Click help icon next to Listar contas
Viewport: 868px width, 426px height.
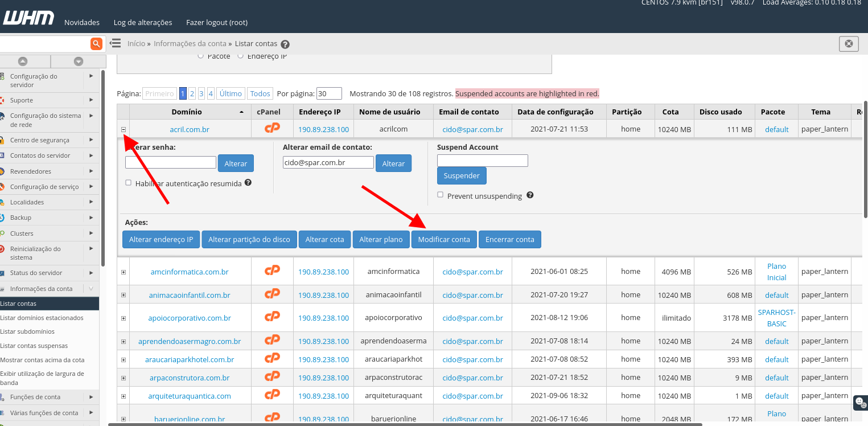click(285, 44)
